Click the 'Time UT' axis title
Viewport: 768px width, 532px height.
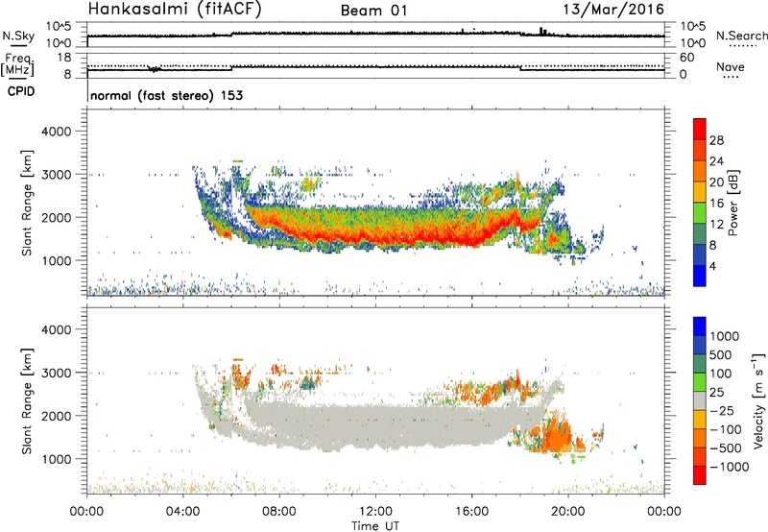[375, 525]
